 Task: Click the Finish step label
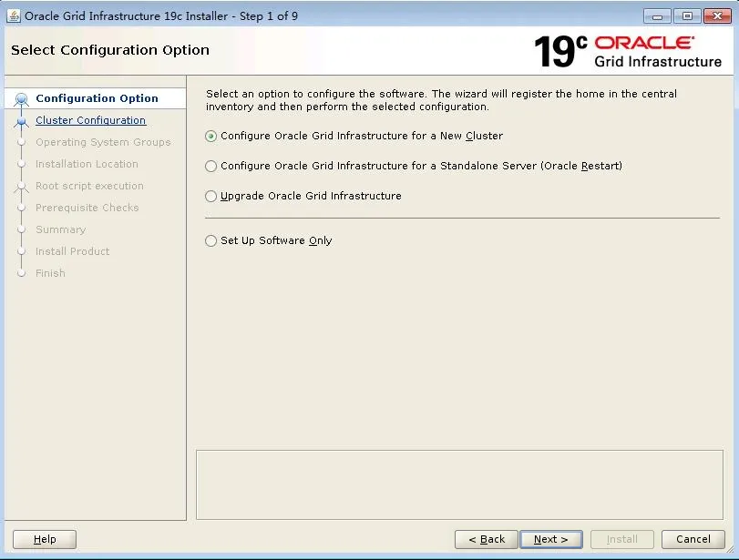coord(50,272)
